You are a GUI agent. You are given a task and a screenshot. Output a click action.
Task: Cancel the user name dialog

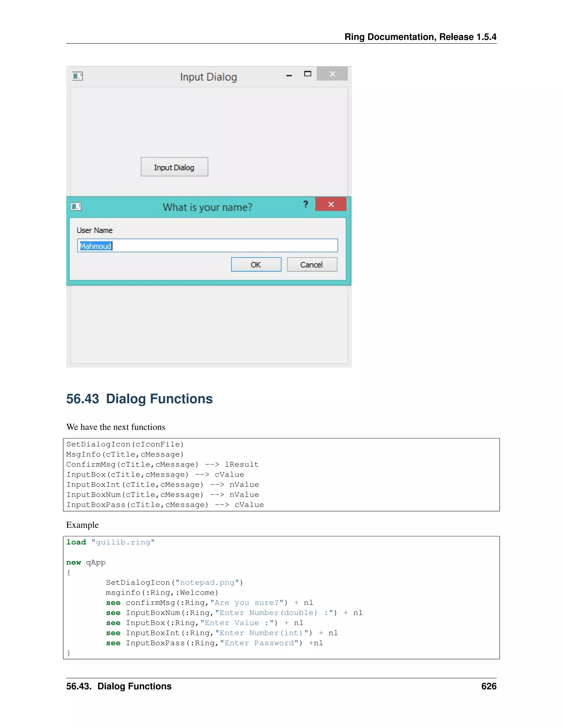coord(311,265)
